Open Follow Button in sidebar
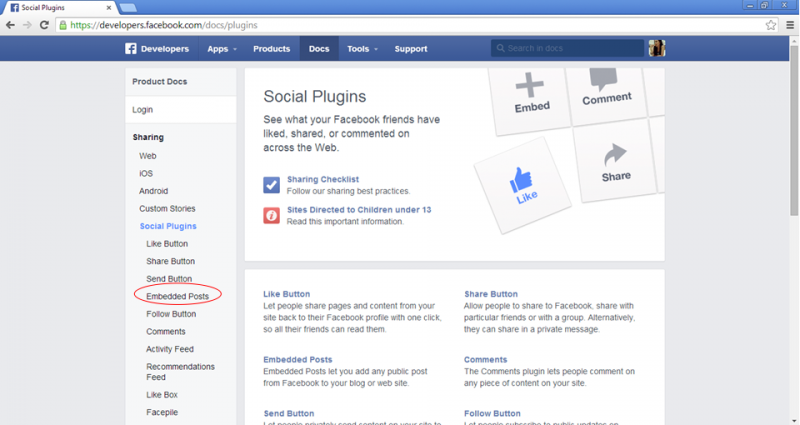 point(171,314)
